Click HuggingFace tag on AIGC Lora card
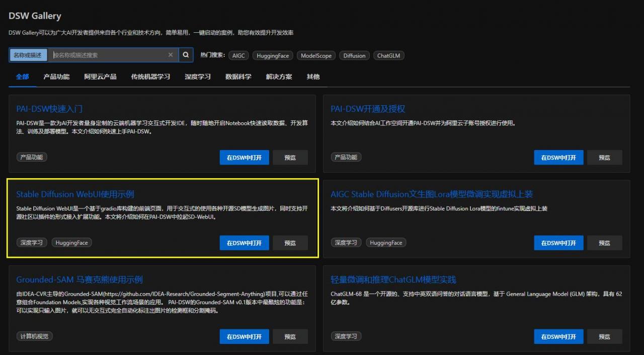 (x=386, y=243)
